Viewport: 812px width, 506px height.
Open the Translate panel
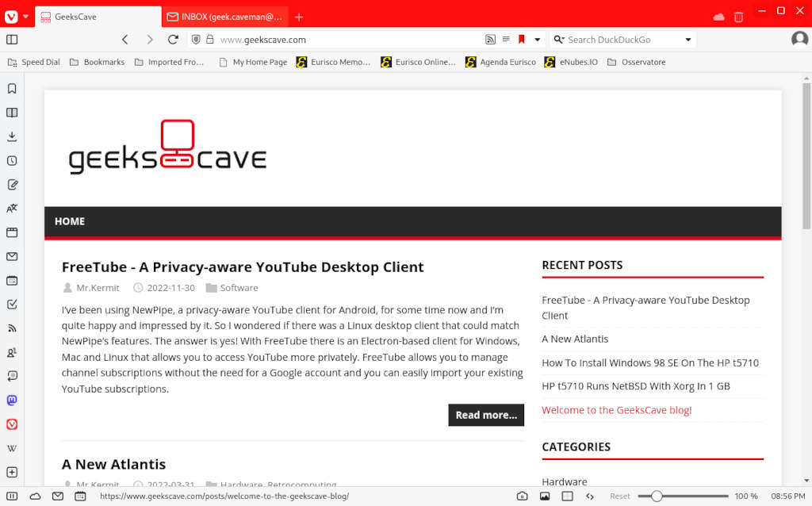[x=12, y=209]
